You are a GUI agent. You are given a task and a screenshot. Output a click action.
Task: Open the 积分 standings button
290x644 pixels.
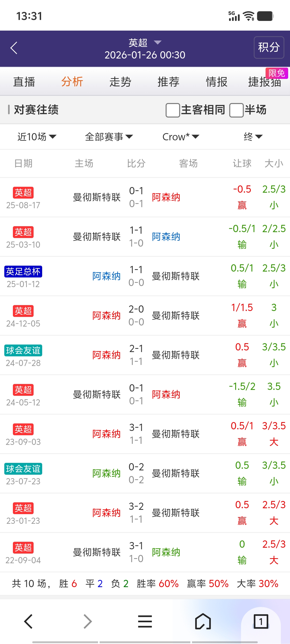point(269,47)
